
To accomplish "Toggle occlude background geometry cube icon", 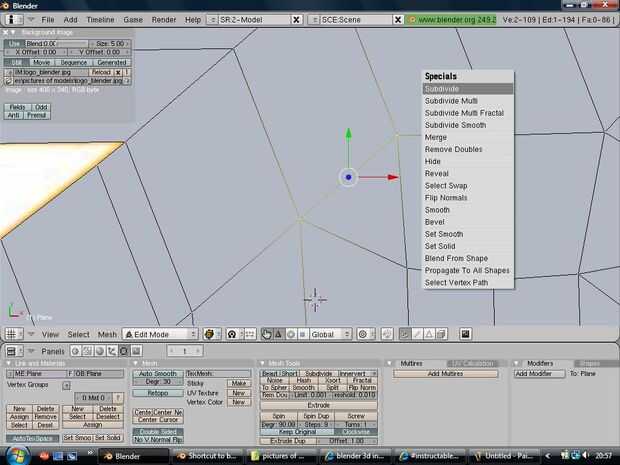I will point(441,334).
